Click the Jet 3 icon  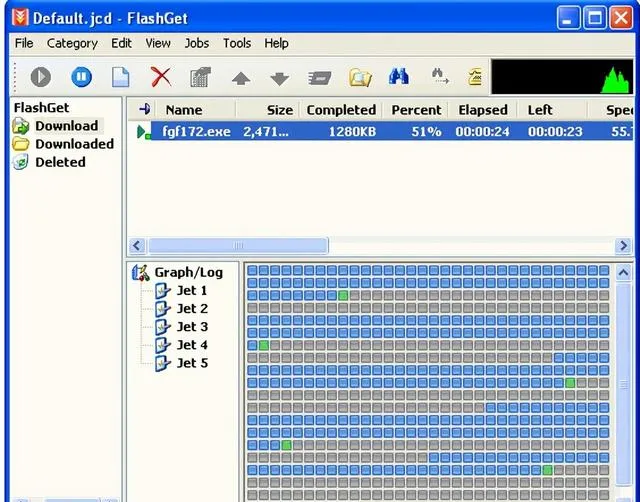[x=162, y=327]
